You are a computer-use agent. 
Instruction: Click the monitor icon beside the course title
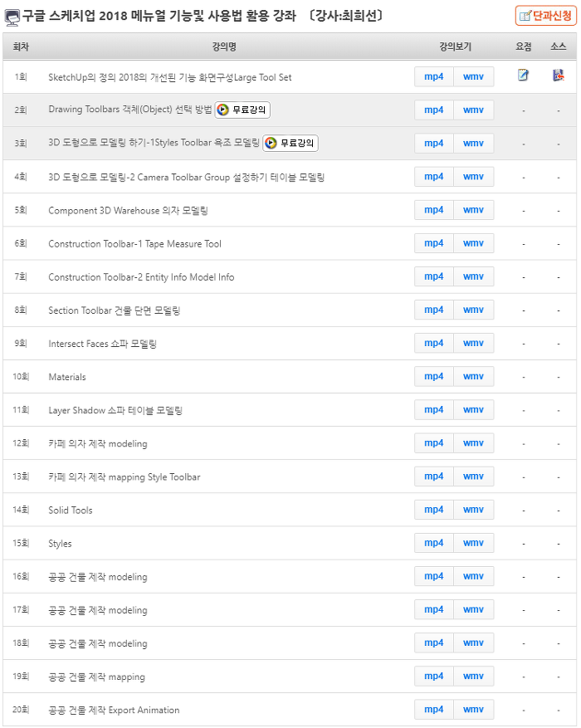tap(12, 17)
